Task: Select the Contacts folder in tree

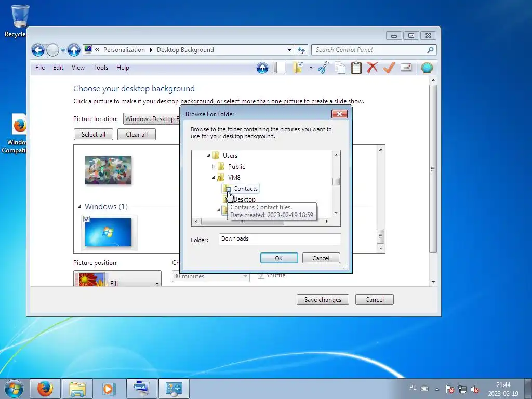Action: tap(245, 188)
